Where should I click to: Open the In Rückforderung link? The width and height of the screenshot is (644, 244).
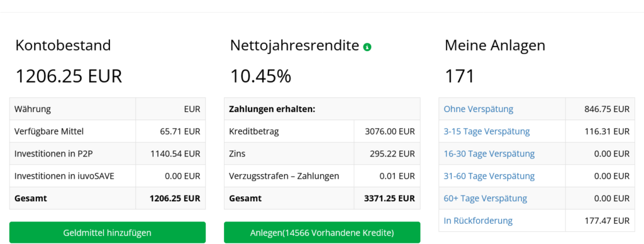point(478,221)
